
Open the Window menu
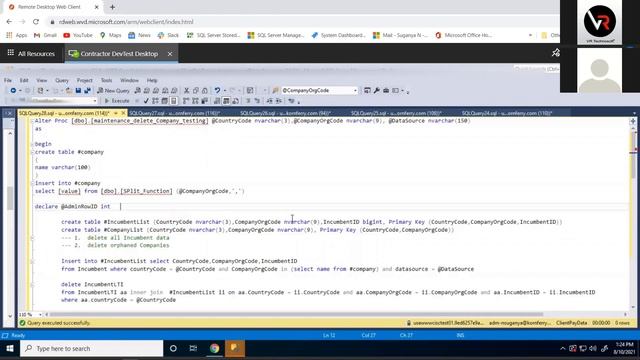point(129,80)
